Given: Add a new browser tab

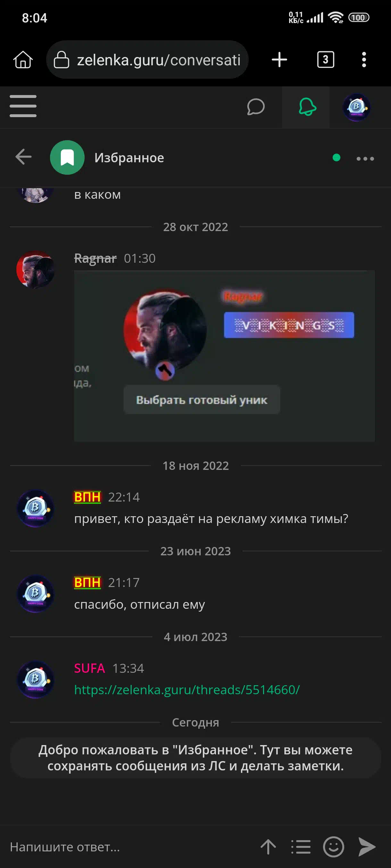Looking at the screenshot, I should (279, 60).
